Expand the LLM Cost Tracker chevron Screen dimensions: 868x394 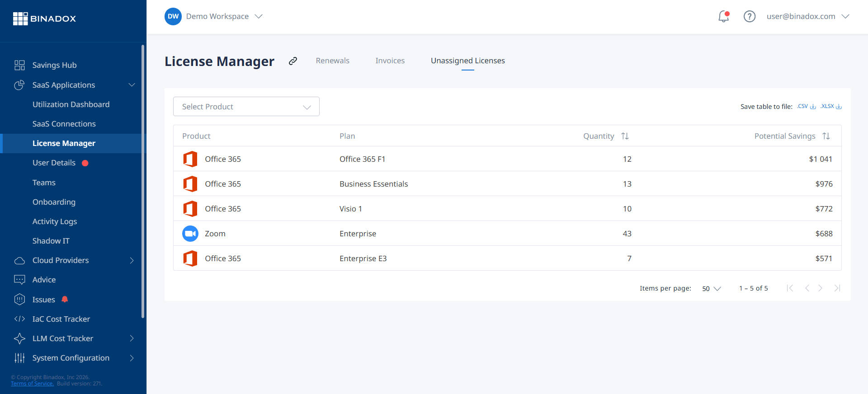[132, 338]
